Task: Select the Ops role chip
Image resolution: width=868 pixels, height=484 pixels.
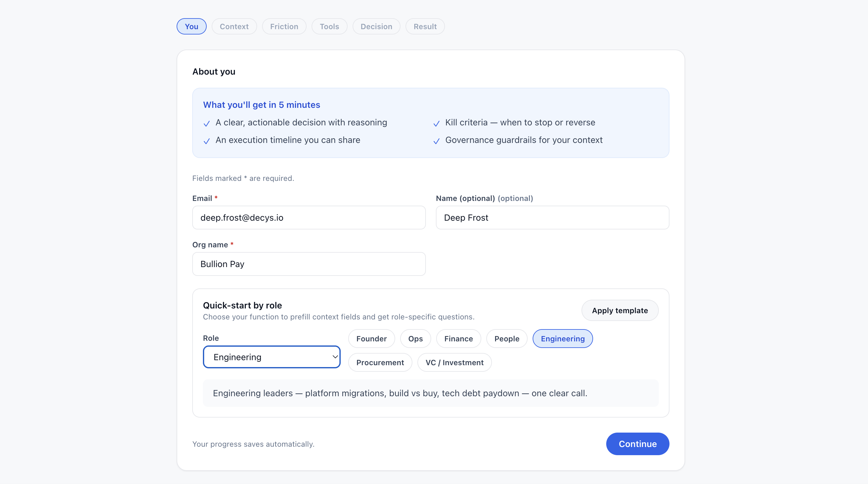Action: pyautogui.click(x=415, y=339)
